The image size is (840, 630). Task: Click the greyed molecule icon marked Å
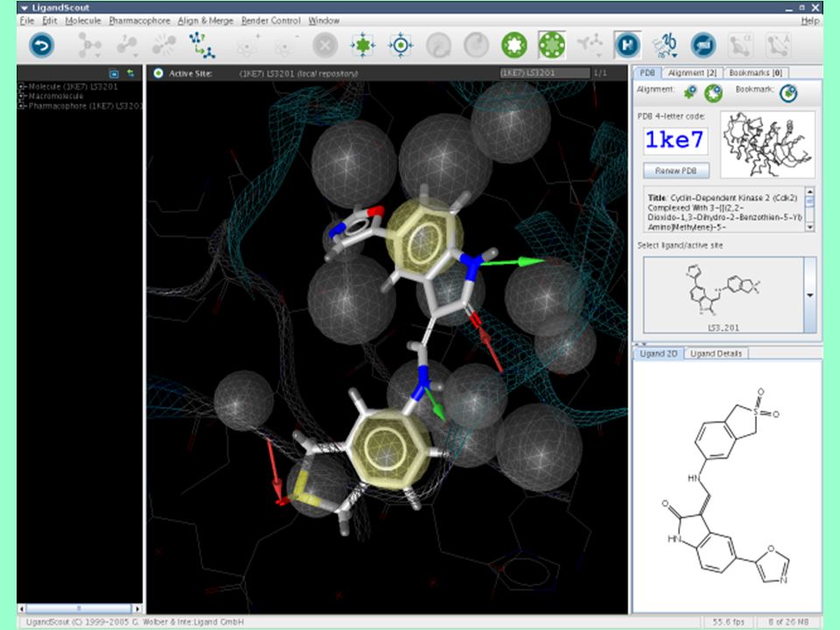[779, 45]
